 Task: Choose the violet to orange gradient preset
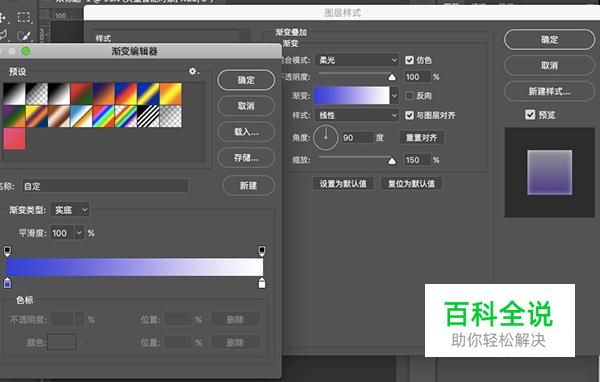tap(104, 94)
